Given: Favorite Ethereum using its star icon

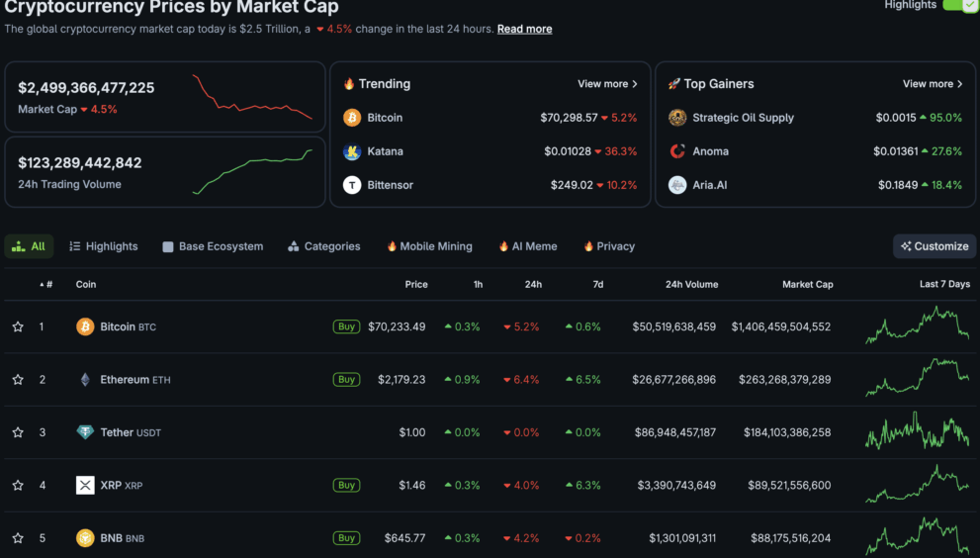Looking at the screenshot, I should [x=18, y=380].
